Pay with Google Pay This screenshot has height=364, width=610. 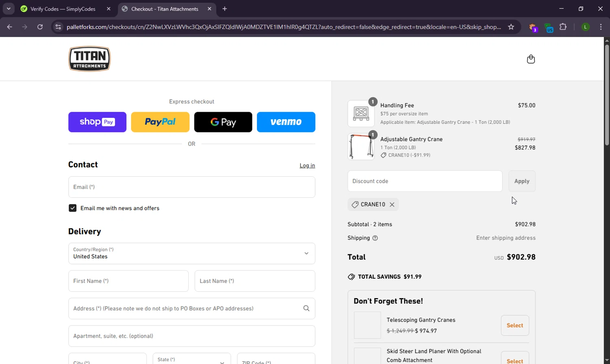coord(223,122)
